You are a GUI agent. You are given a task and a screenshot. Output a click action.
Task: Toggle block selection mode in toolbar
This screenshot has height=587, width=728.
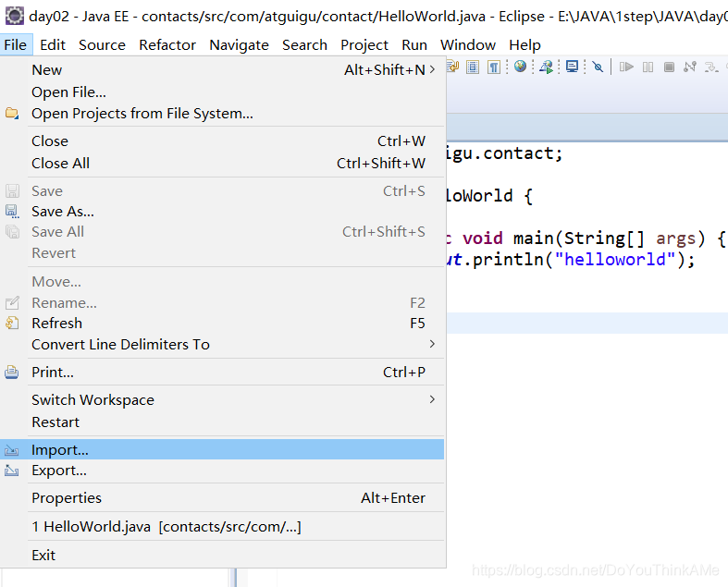tap(473, 67)
